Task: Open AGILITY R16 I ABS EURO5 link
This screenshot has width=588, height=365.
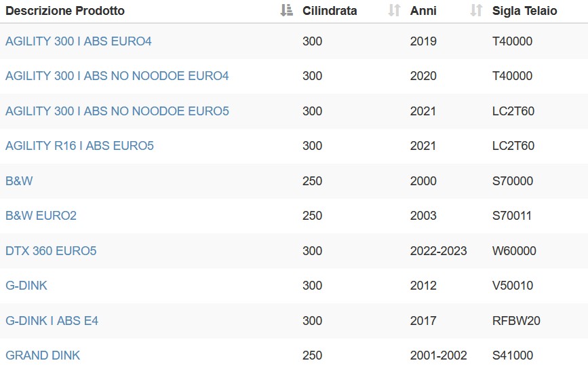Action: tap(79, 146)
